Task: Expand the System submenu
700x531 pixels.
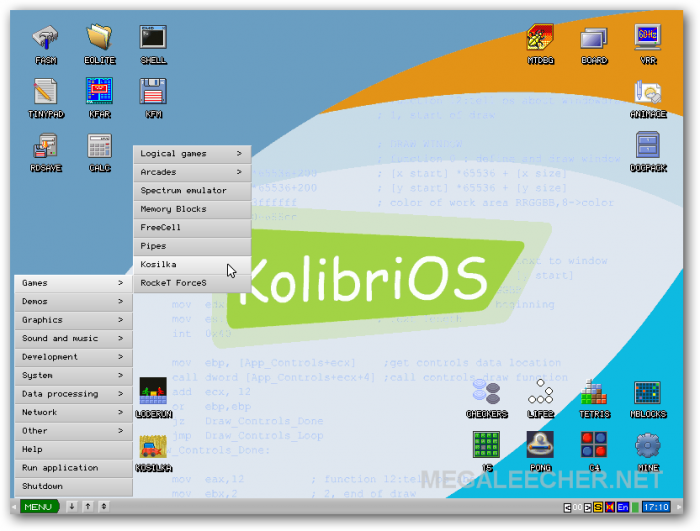Action: [x=74, y=376]
